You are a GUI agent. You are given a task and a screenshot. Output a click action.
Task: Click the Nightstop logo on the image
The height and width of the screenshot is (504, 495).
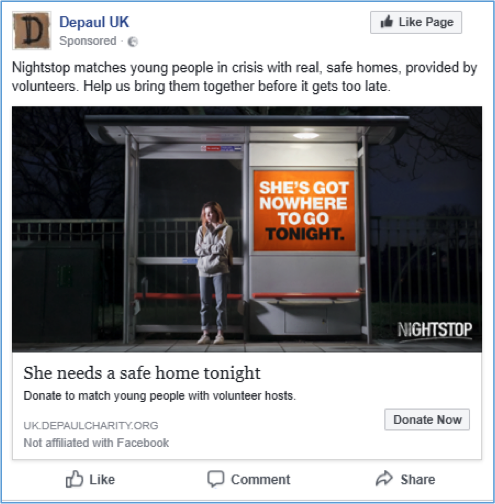click(435, 331)
